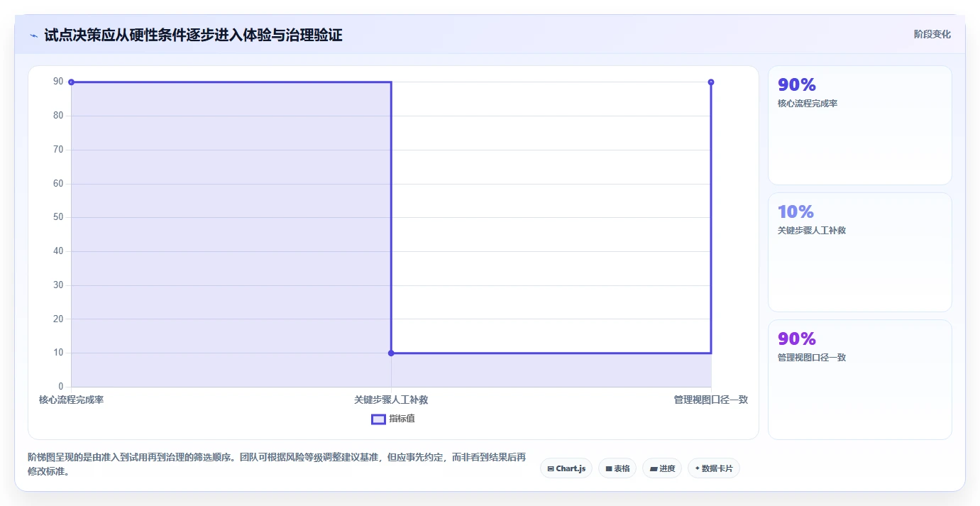
Task: Click the y-axis value 0
Action: point(60,387)
